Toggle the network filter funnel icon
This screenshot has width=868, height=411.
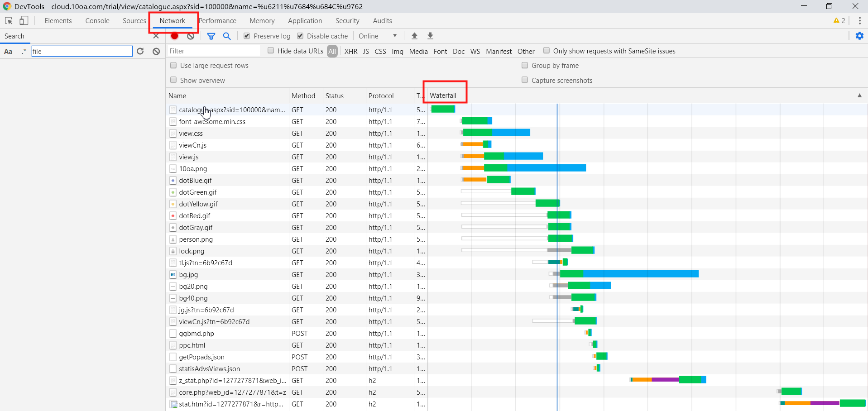(211, 36)
